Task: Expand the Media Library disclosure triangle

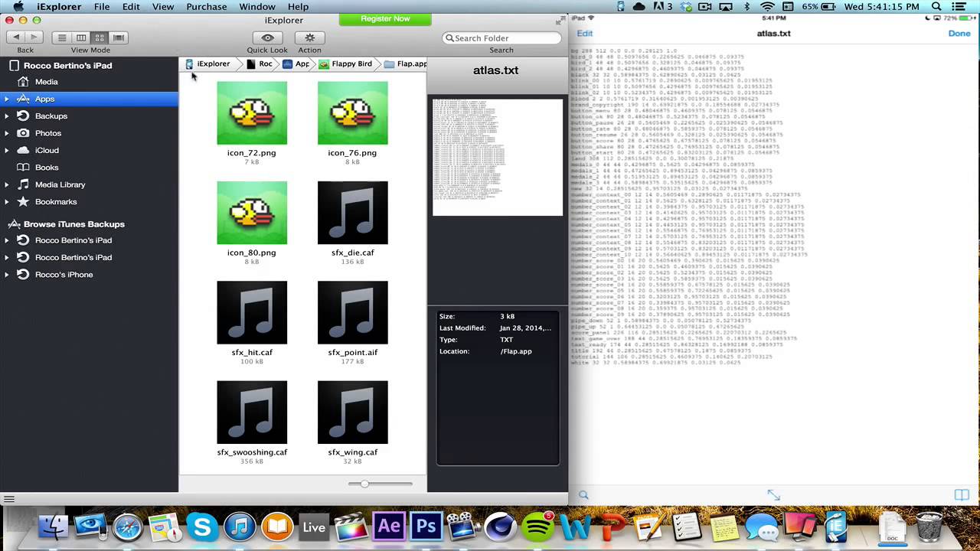Action: 7,185
